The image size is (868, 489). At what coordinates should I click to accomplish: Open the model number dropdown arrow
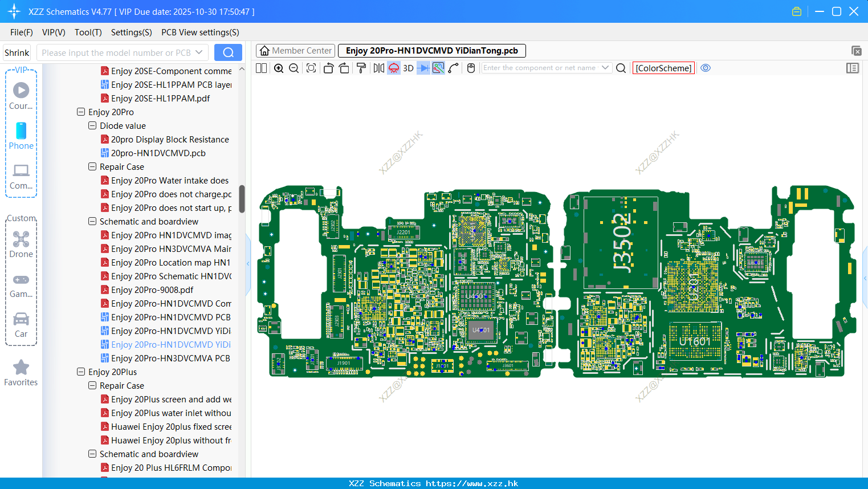tap(199, 52)
